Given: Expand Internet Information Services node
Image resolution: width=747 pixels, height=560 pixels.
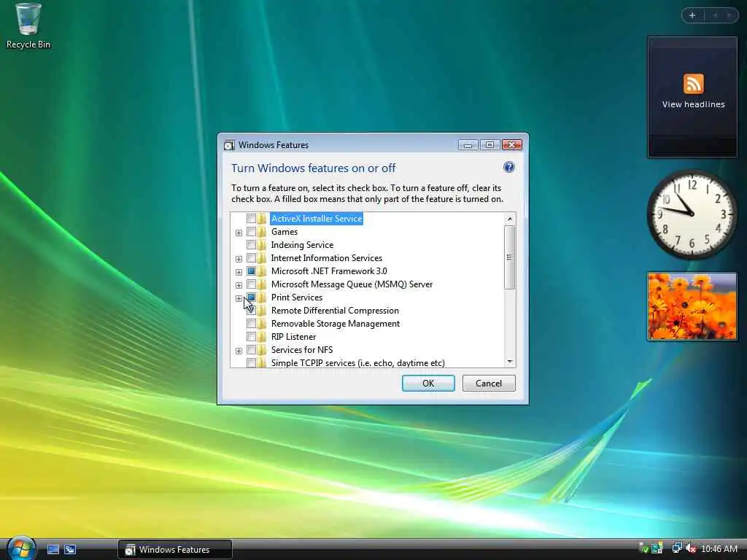Looking at the screenshot, I should tap(239, 259).
